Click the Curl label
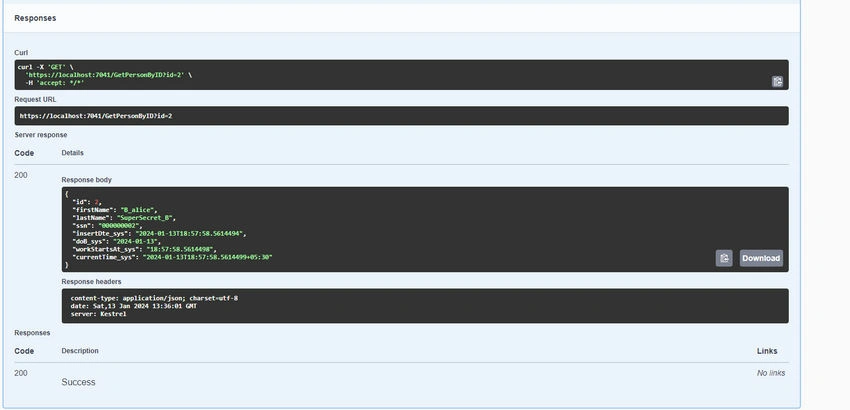850x410 pixels. [x=21, y=53]
